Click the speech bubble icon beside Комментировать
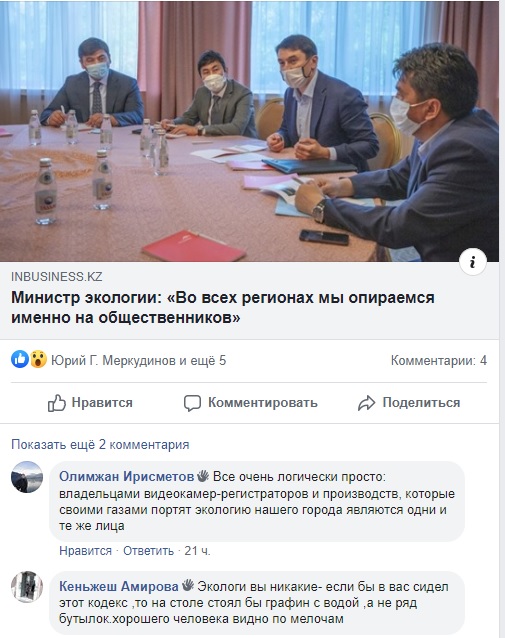 192,403
